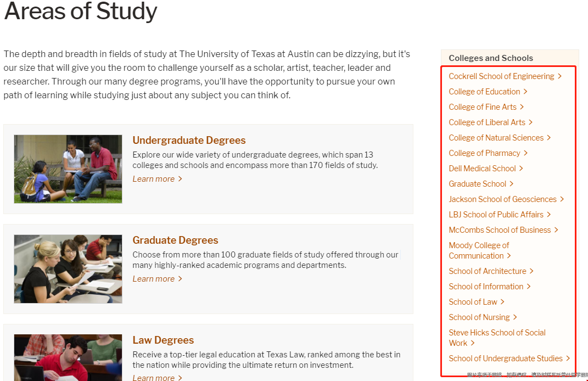
Task: Learn more about Undergraduate Degrees
Action: tap(157, 179)
